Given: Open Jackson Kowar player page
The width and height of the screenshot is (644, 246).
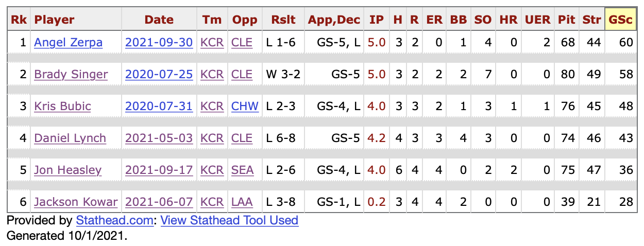Looking at the screenshot, I should point(76,202).
